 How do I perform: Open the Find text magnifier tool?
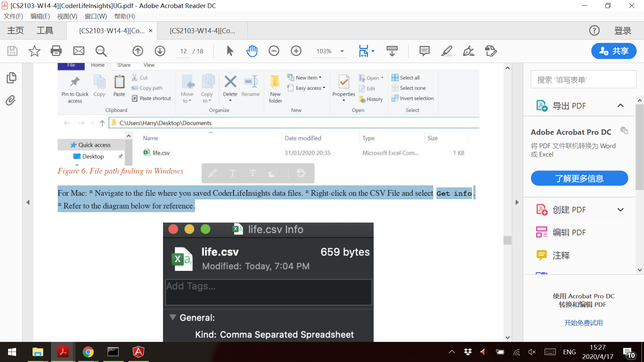click(101, 51)
